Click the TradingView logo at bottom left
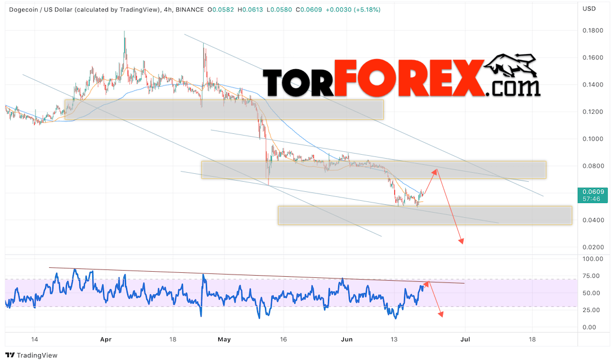Screen dimensions: 615x364 (32, 355)
